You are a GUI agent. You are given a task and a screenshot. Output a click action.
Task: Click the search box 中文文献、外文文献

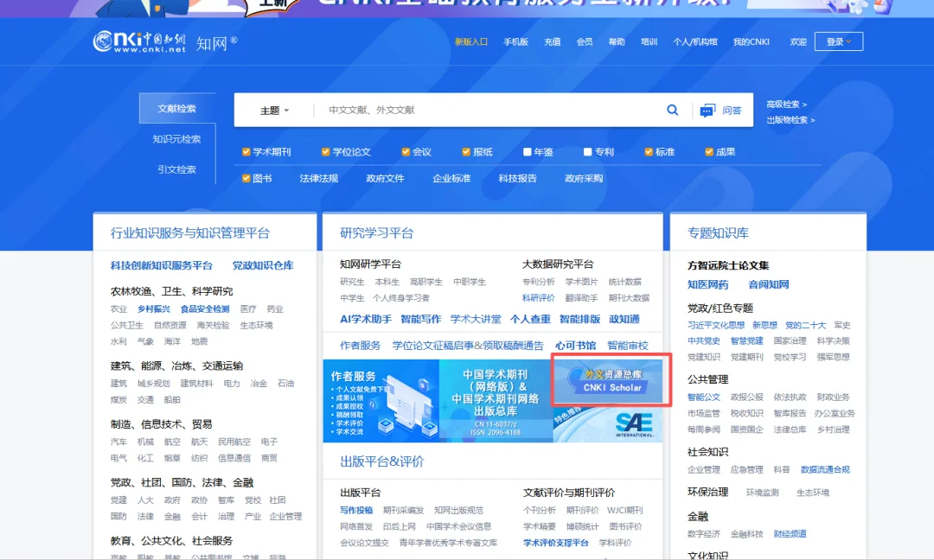pos(489,110)
